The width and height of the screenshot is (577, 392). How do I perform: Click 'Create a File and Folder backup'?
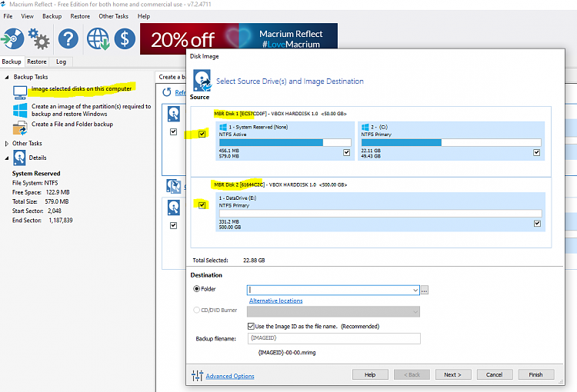tap(72, 125)
